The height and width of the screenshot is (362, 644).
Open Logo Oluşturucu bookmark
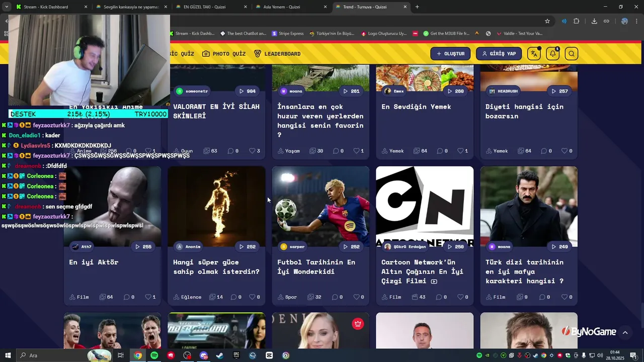[x=384, y=34]
